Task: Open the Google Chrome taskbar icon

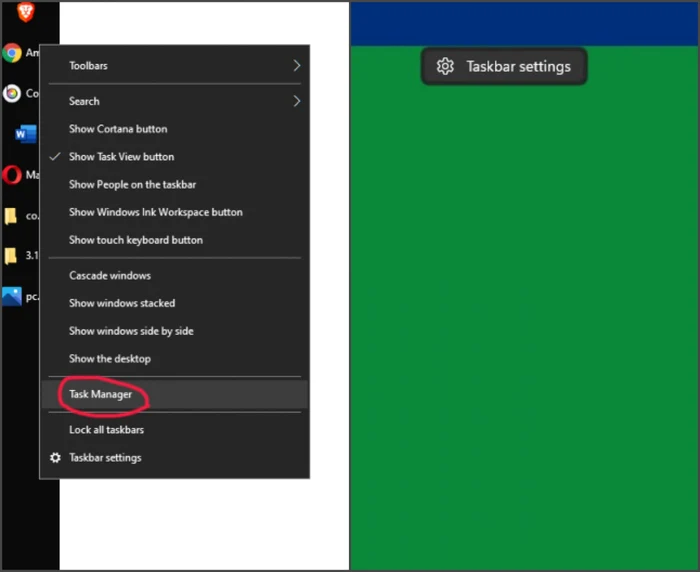Action: (x=12, y=53)
